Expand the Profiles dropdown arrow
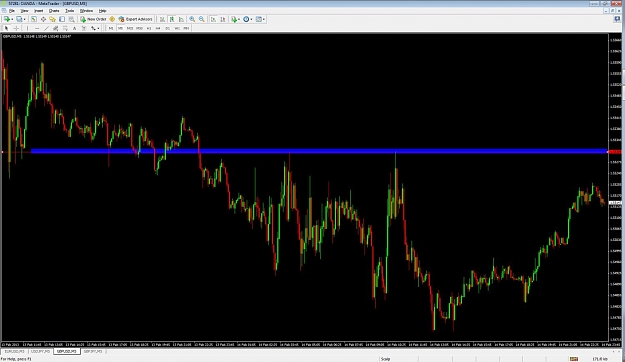625x362 pixels. 24,19
